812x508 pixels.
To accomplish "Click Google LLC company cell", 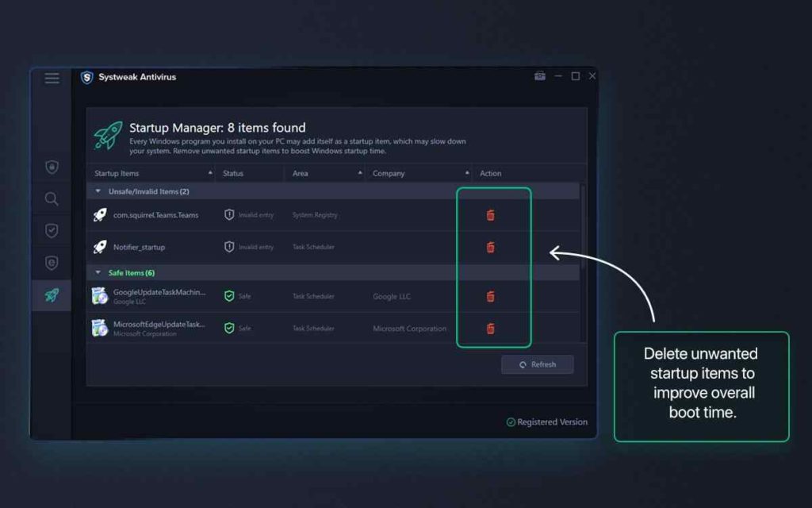I will tap(392, 297).
